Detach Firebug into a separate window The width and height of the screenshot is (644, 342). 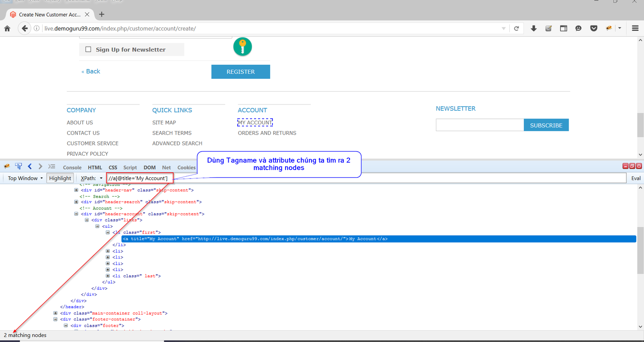632,166
